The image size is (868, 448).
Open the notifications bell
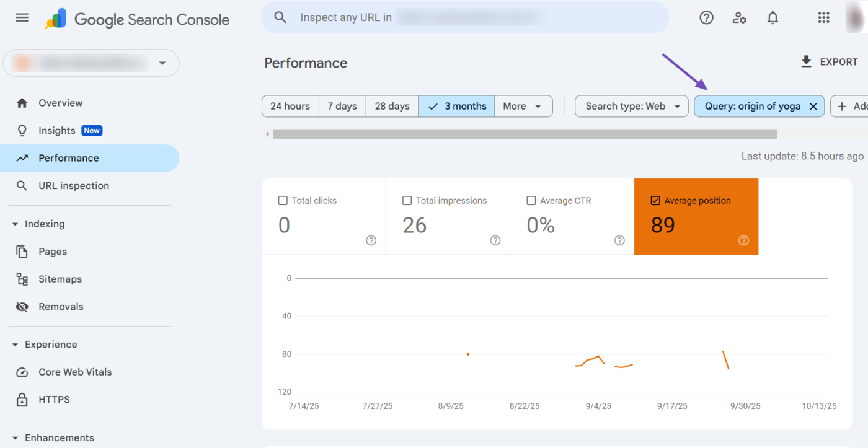(x=773, y=18)
